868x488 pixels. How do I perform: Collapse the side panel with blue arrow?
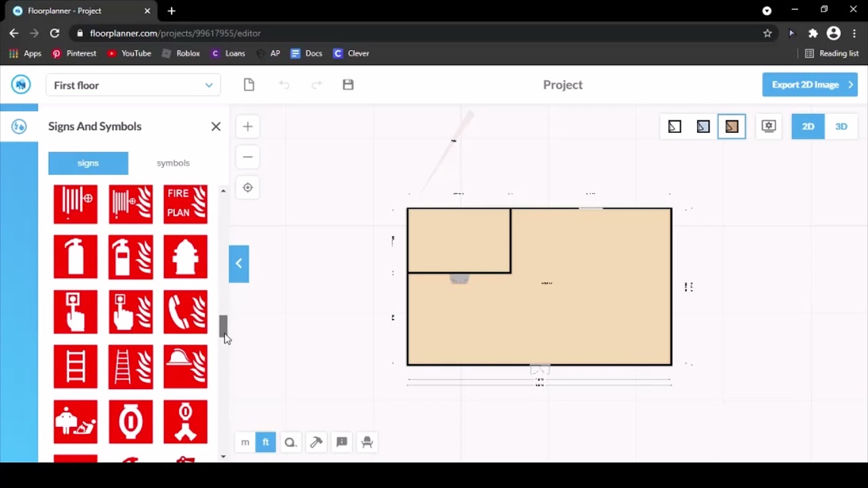[239, 264]
